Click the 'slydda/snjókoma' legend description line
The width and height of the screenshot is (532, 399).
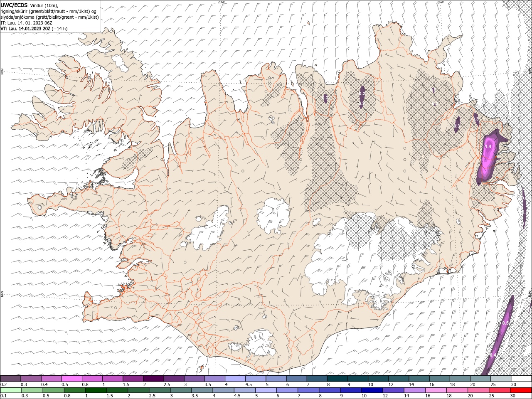pyautogui.click(x=49, y=17)
